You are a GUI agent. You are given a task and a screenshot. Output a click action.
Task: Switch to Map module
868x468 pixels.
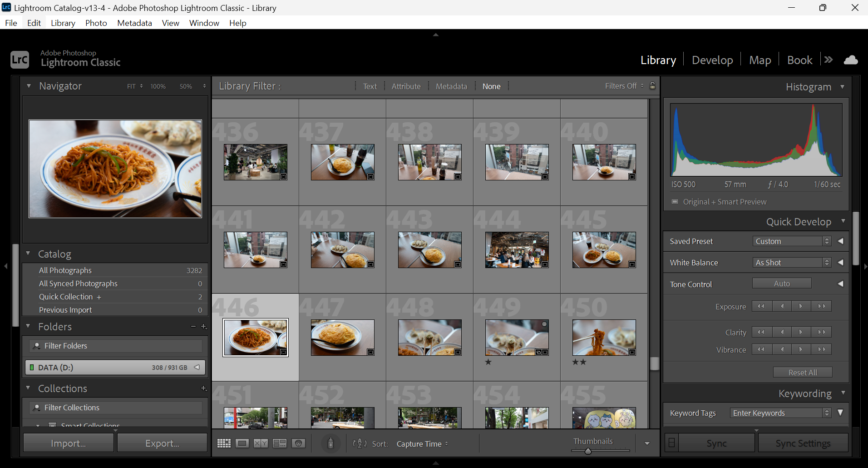point(760,60)
